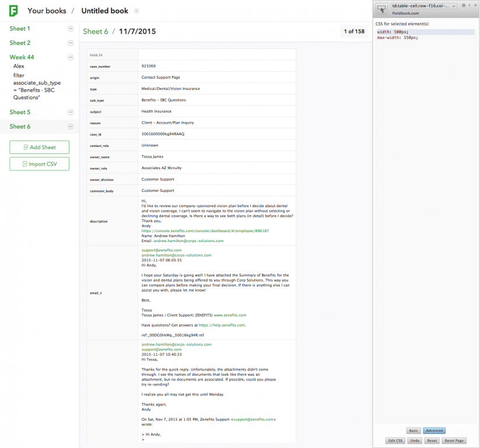Click the reason value Client – Account/Plan Inquiry
480x448 pixels.
tap(167, 123)
